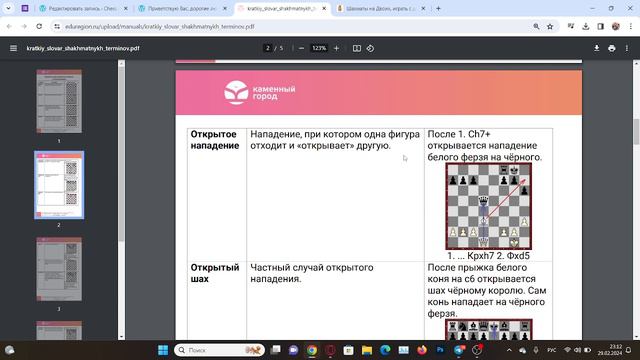Click the 123% zoom level field
640x360 pixels.
[319, 48]
